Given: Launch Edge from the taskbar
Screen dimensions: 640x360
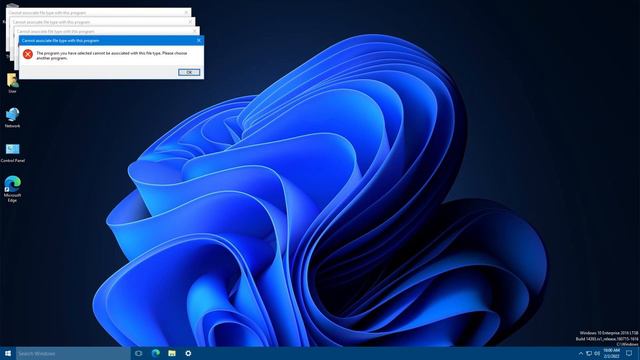Looking at the screenshot, I should [156, 353].
